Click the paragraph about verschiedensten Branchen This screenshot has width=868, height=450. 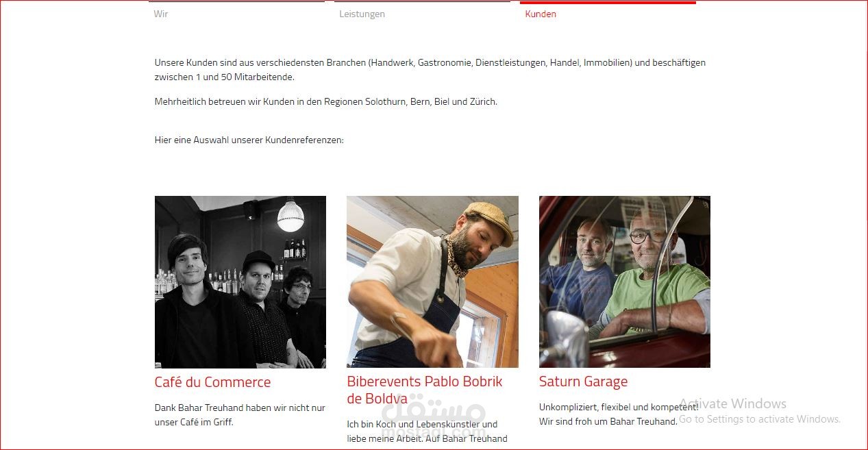[430, 70]
